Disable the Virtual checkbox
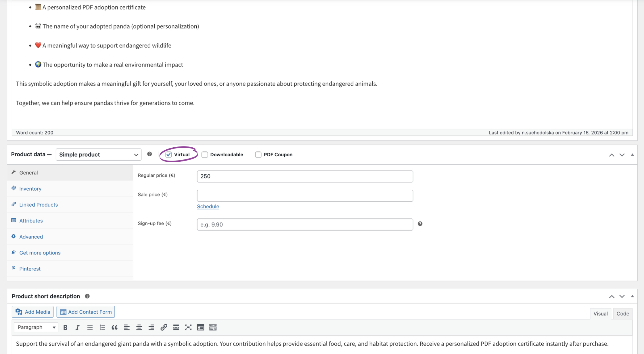The image size is (644, 354). coord(168,155)
